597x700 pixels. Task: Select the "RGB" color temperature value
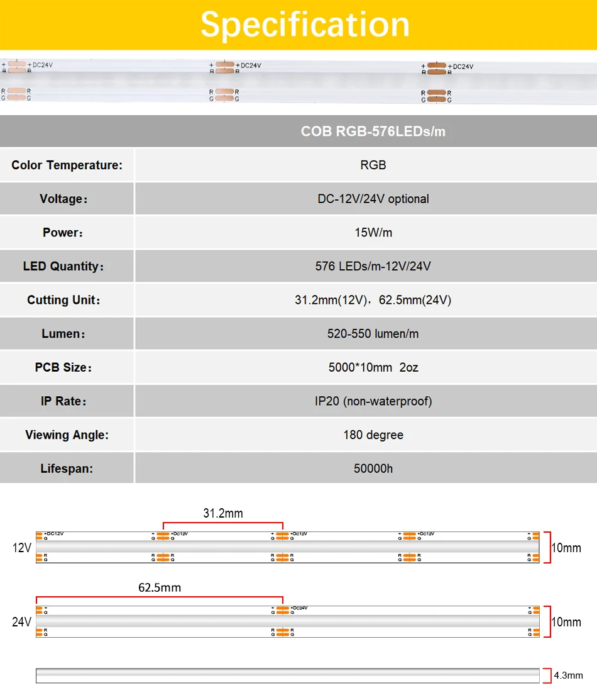(373, 165)
